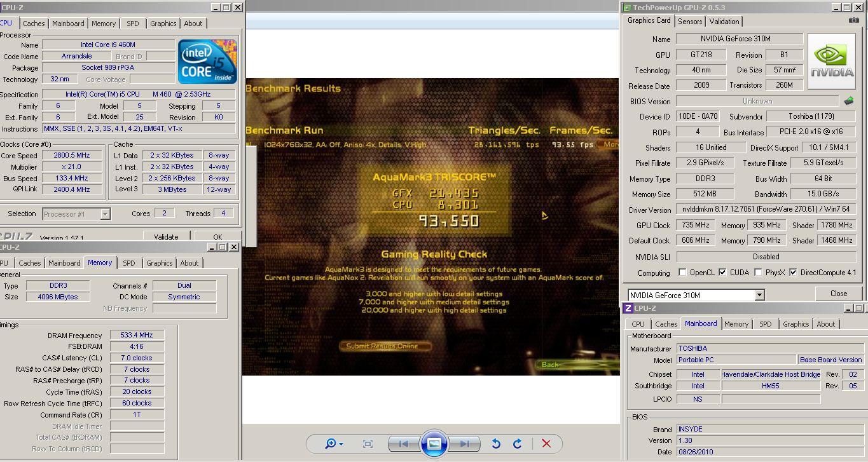The image size is (868, 462).
Task: Click the Channels # Dual field
Action: pos(184,285)
